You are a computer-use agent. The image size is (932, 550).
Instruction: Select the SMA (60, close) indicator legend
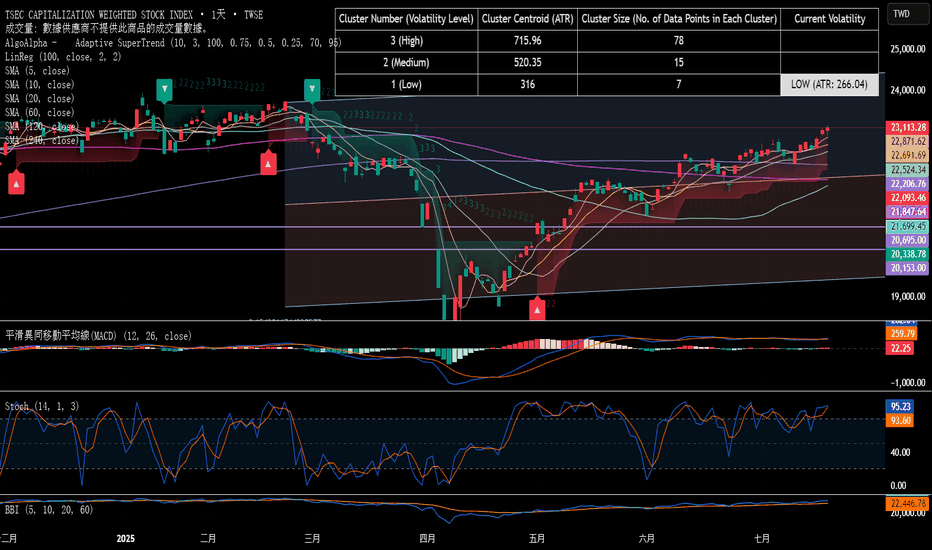click(40, 112)
